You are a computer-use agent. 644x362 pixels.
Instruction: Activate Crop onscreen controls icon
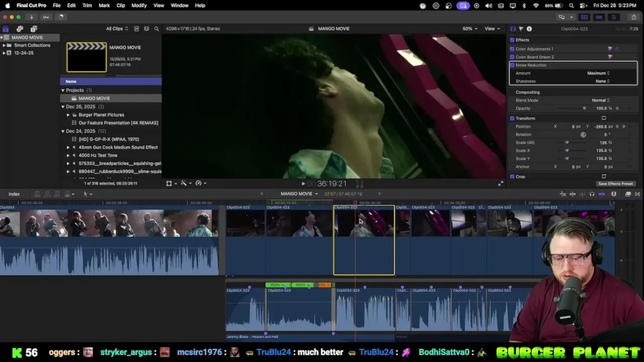click(604, 176)
